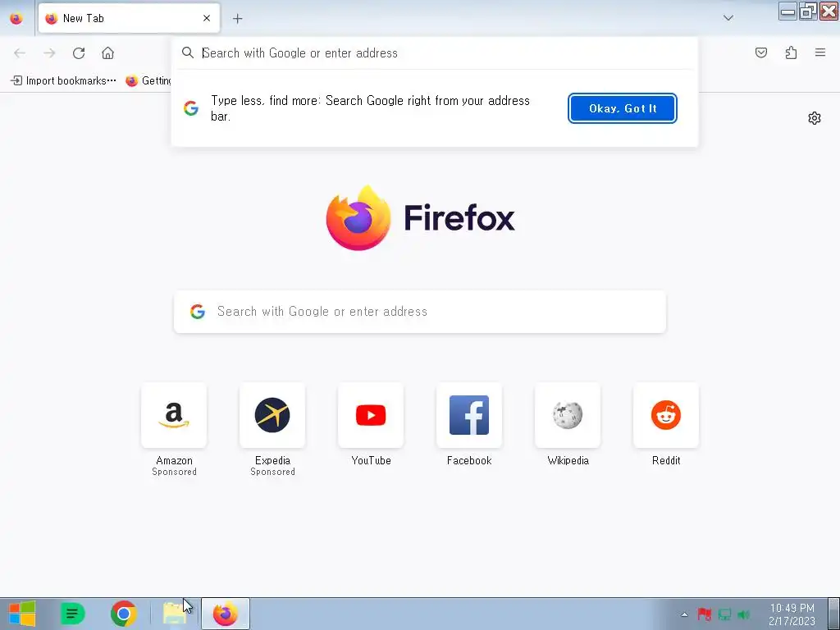Click the Google logo in the tip panel
The image size is (840, 630).
[x=190, y=108]
